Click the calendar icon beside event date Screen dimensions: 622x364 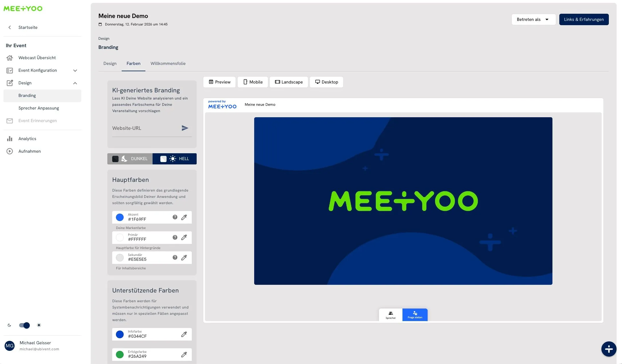[100, 24]
